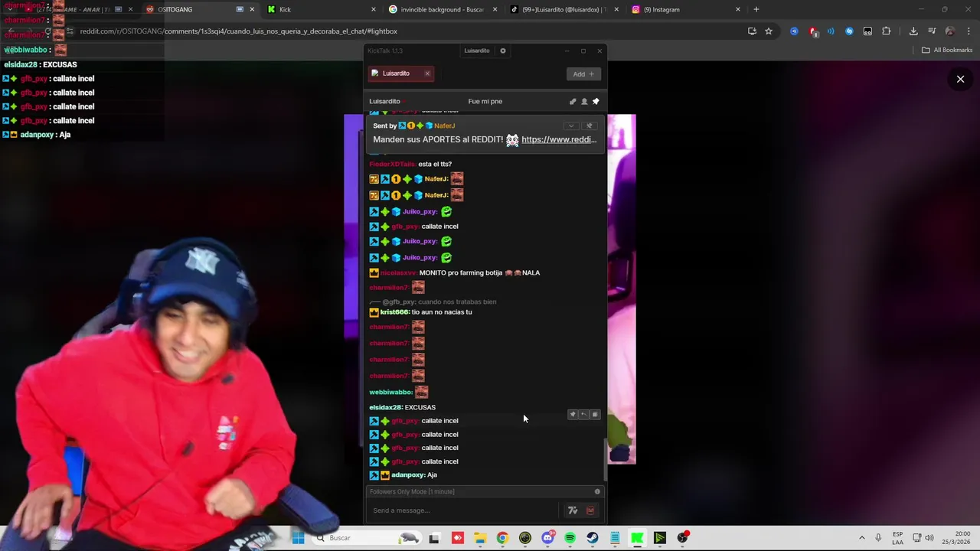Click username elsidax28 in KickTalk chat
This screenshot has width=980, height=551.
(x=385, y=407)
